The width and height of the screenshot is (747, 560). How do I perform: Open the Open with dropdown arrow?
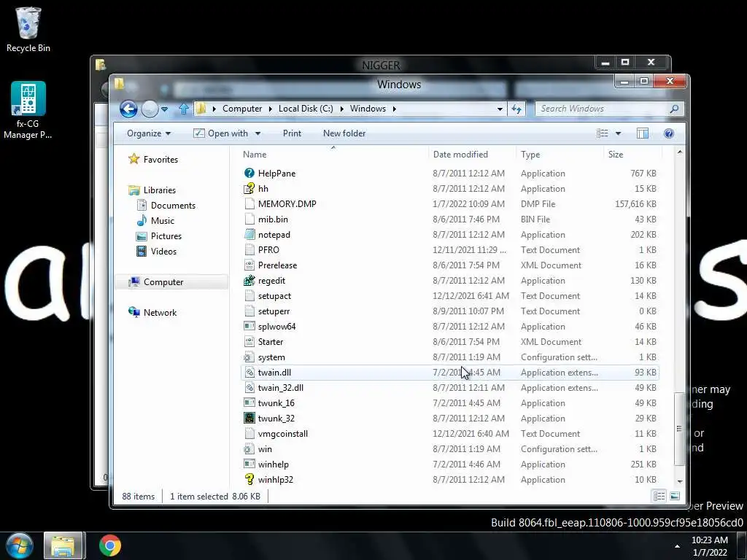[258, 133]
